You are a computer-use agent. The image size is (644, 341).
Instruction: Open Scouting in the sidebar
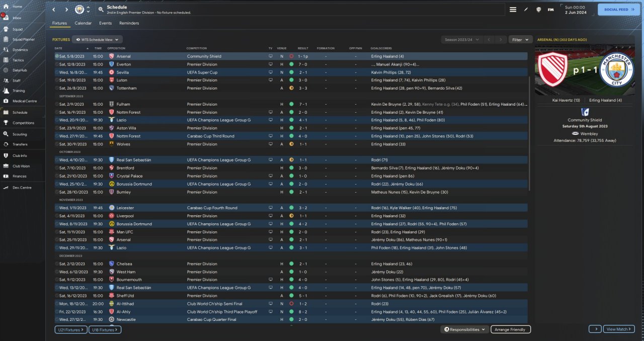tap(20, 134)
